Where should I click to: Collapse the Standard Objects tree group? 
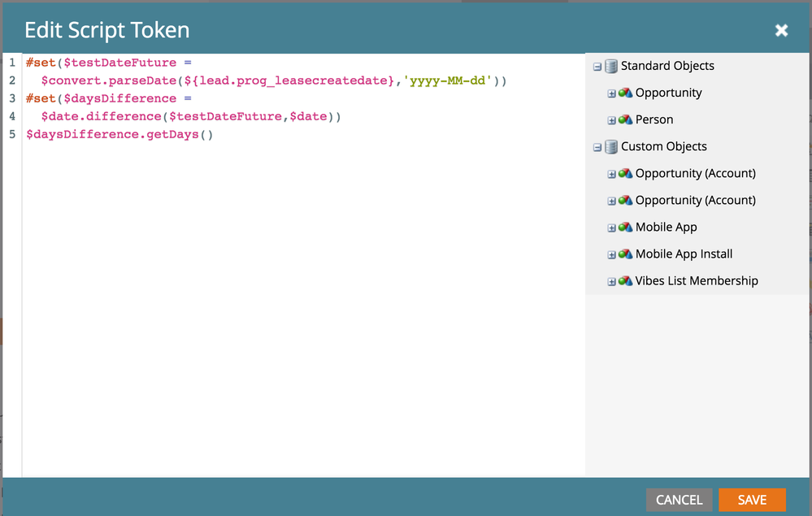pyautogui.click(x=597, y=67)
